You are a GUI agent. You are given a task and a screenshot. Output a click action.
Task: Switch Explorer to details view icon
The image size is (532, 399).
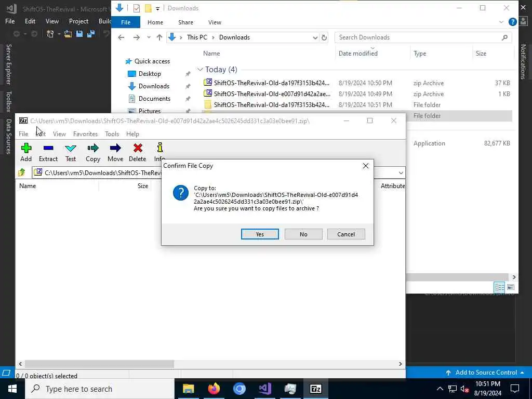point(499,287)
